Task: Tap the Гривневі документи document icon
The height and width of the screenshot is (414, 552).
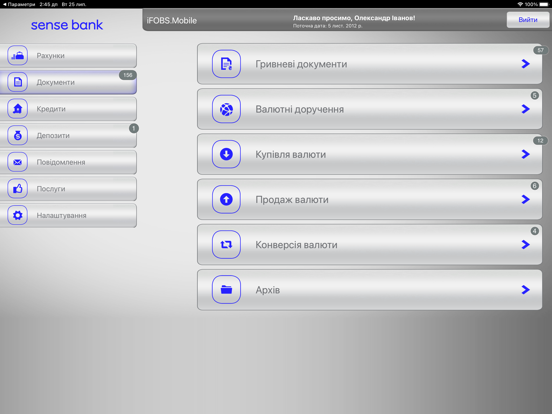Action: point(226,64)
